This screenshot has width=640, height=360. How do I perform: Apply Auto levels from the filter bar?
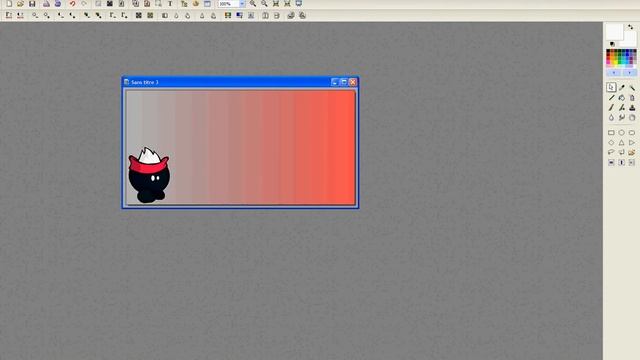[9, 16]
